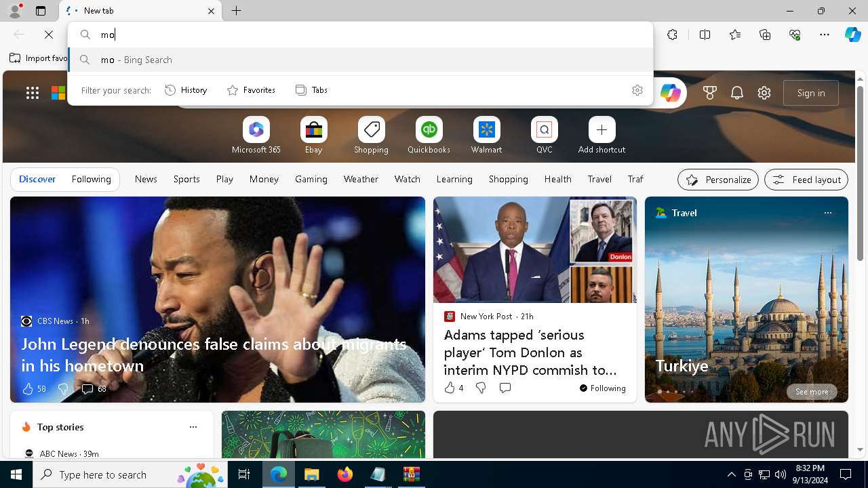Open the Extensions icon in toolbar

672,35
